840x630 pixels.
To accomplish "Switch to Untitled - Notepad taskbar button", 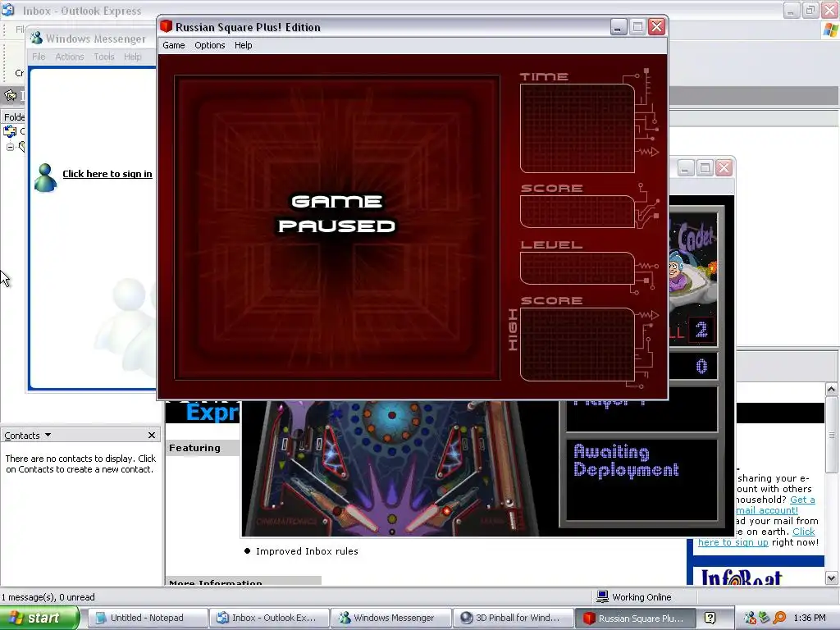I will point(147,618).
